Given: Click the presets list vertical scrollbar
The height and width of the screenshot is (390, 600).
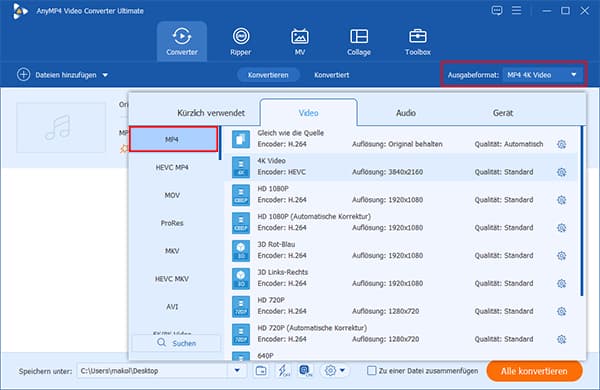Looking at the screenshot, I should [x=582, y=211].
